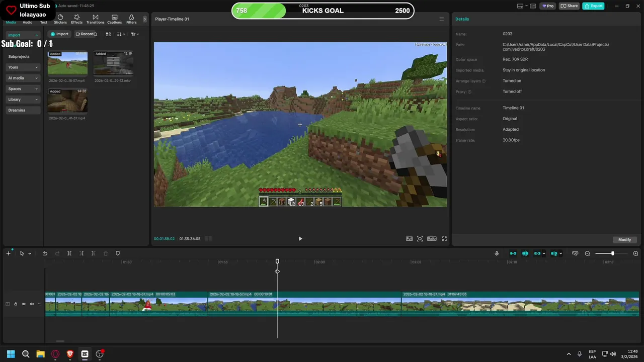This screenshot has width=644, height=362.
Task: Select Subprojects in the sidebar
Action: pyautogui.click(x=19, y=56)
